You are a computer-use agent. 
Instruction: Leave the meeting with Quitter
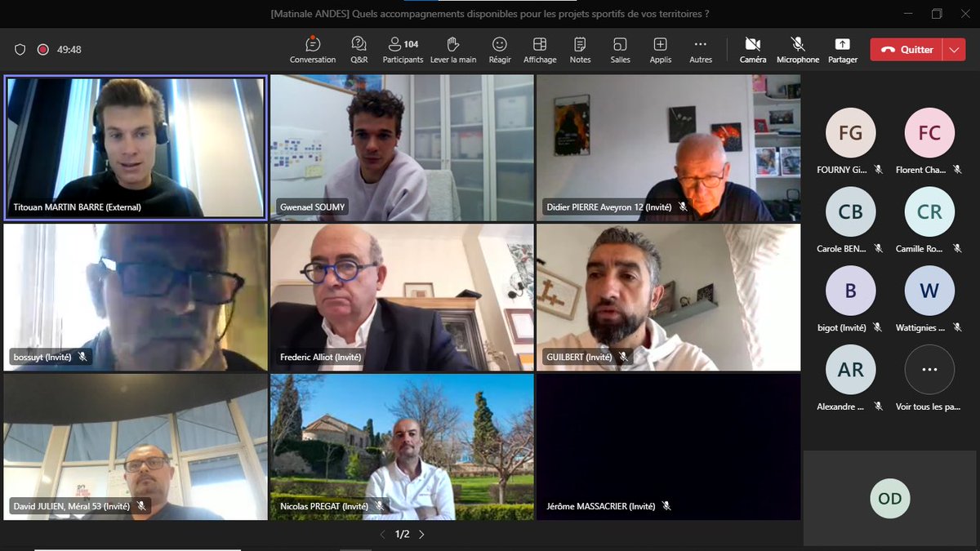tap(906, 50)
